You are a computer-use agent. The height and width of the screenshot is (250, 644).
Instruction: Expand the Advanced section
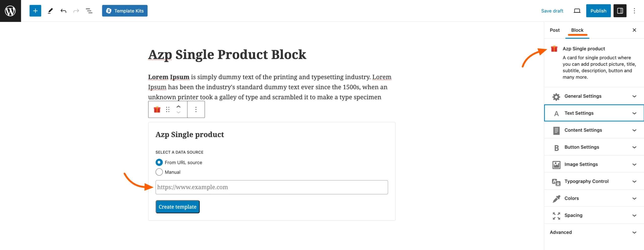point(593,232)
